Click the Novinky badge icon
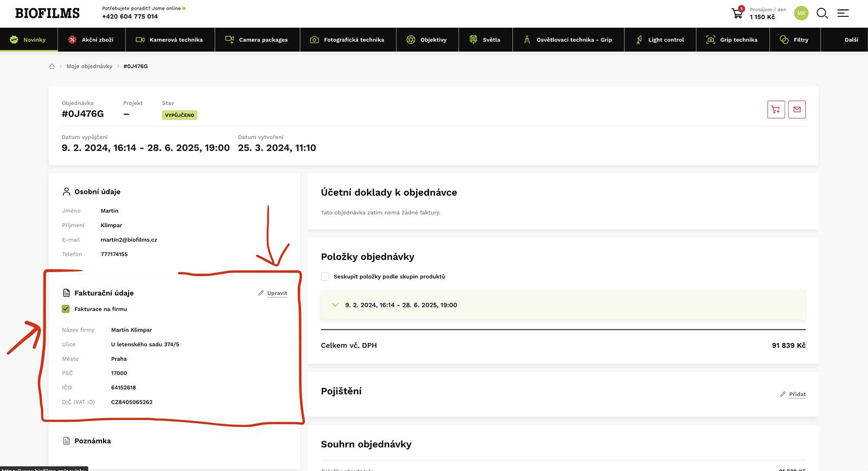Screen dimensions: 868x471 (x=14, y=40)
